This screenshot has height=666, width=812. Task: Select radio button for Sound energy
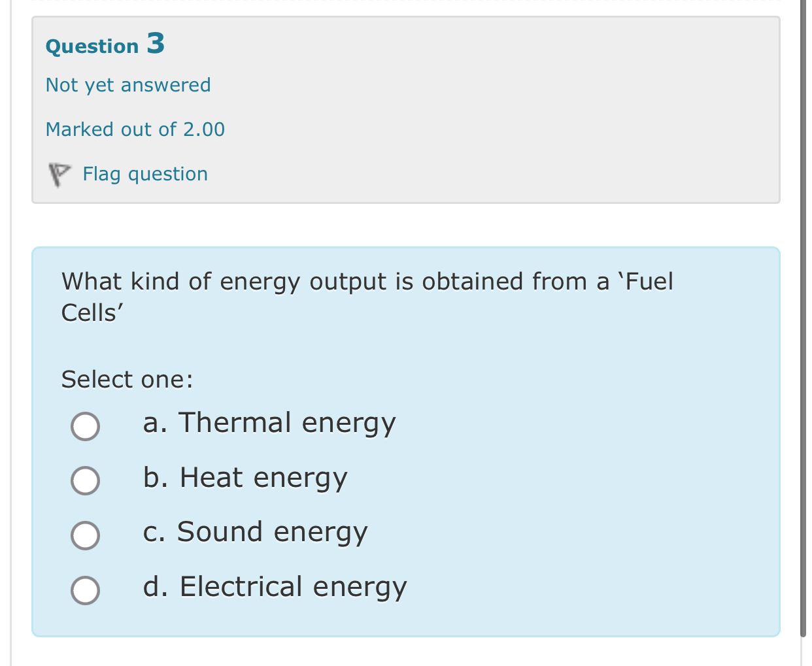[x=85, y=535]
